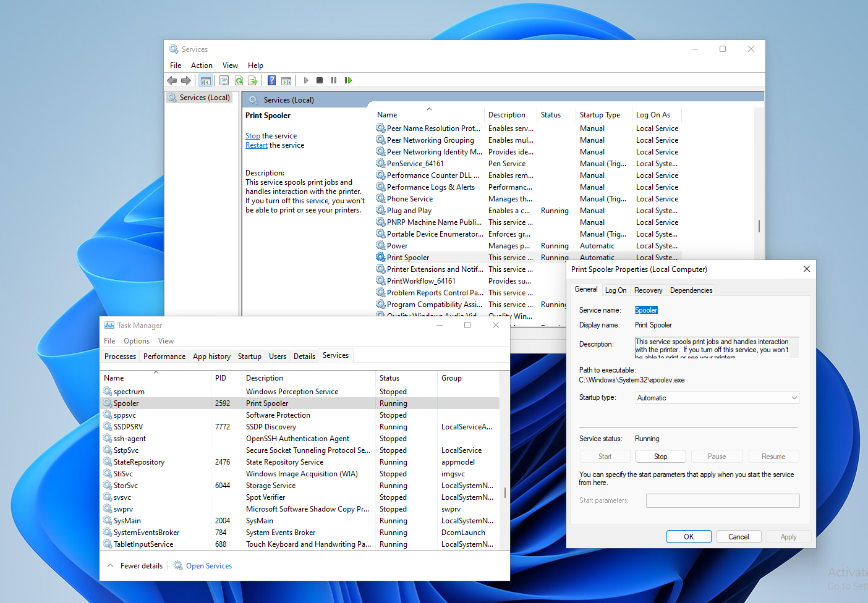The image size is (868, 603).
Task: Select the highlighted Spooler service name field
Action: pos(646,310)
